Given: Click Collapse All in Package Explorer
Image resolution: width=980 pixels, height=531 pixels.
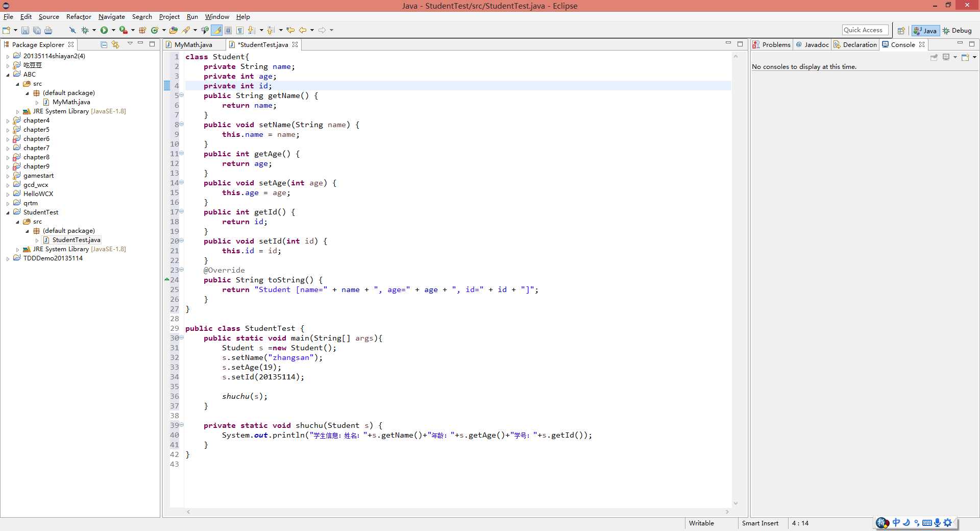Looking at the screenshot, I should click(104, 45).
